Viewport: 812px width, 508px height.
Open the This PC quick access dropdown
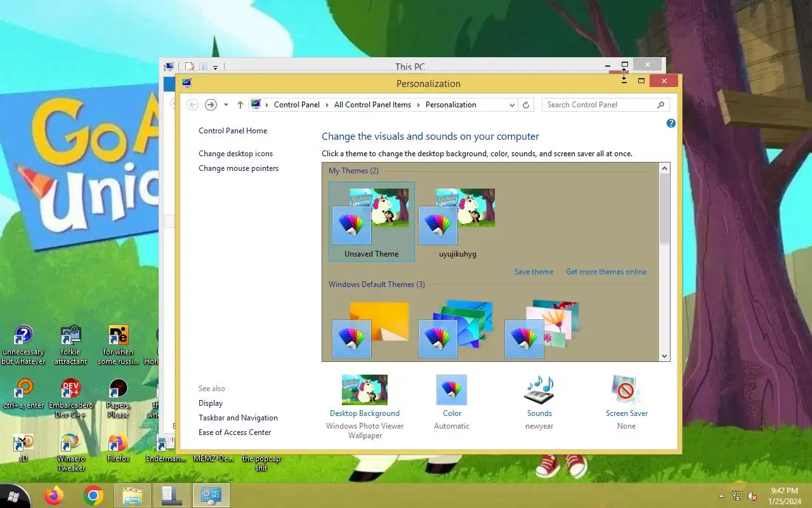click(x=216, y=67)
